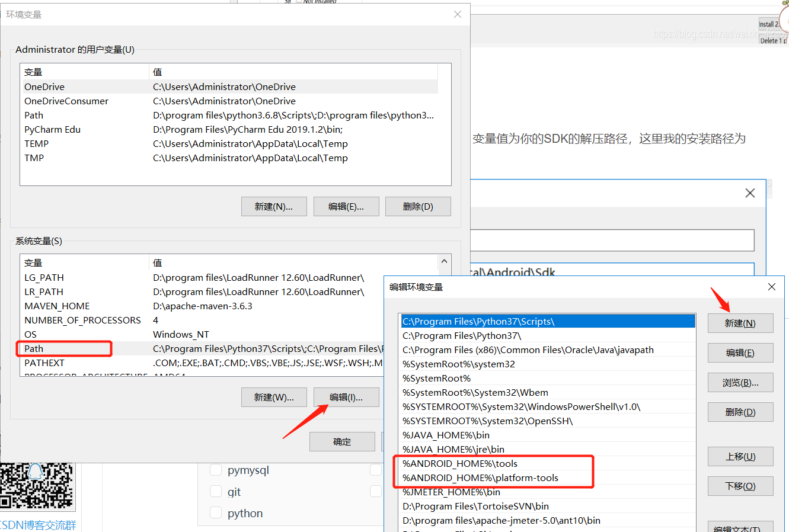Image resolution: width=789 pixels, height=532 pixels.
Task: Select the TEMP user variable row
Action: (x=229, y=144)
